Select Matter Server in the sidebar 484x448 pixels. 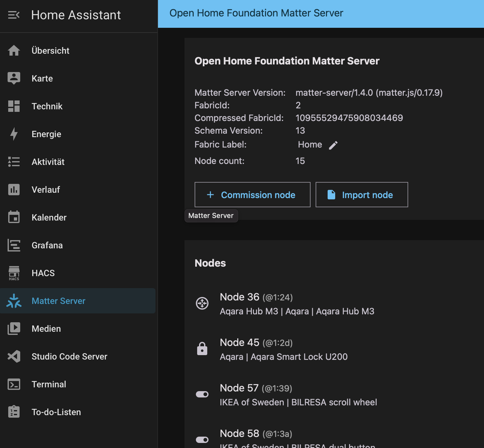pyautogui.click(x=78, y=301)
